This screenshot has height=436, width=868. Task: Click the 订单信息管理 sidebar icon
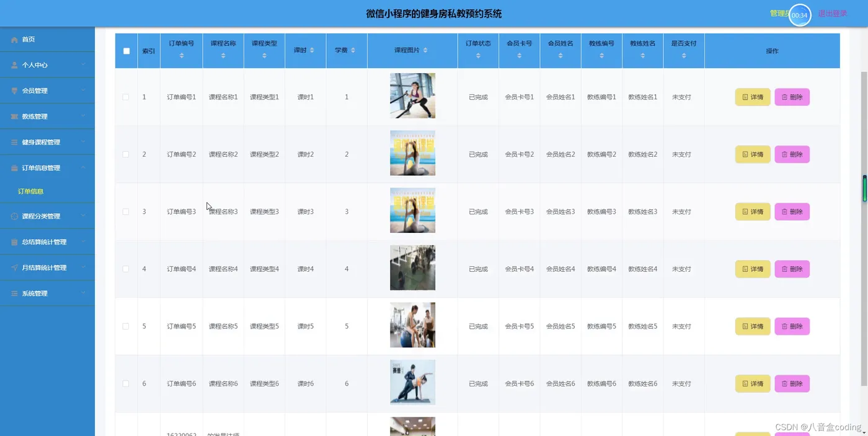(x=14, y=168)
